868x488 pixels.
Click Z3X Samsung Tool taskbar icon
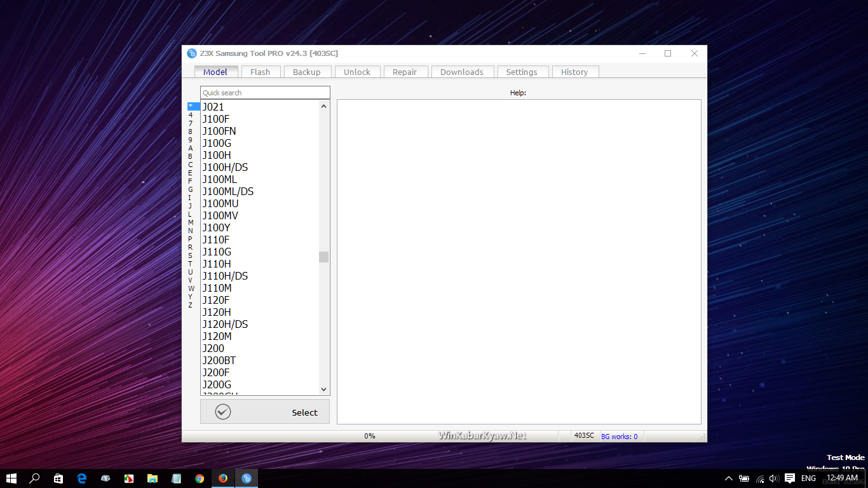[247, 478]
